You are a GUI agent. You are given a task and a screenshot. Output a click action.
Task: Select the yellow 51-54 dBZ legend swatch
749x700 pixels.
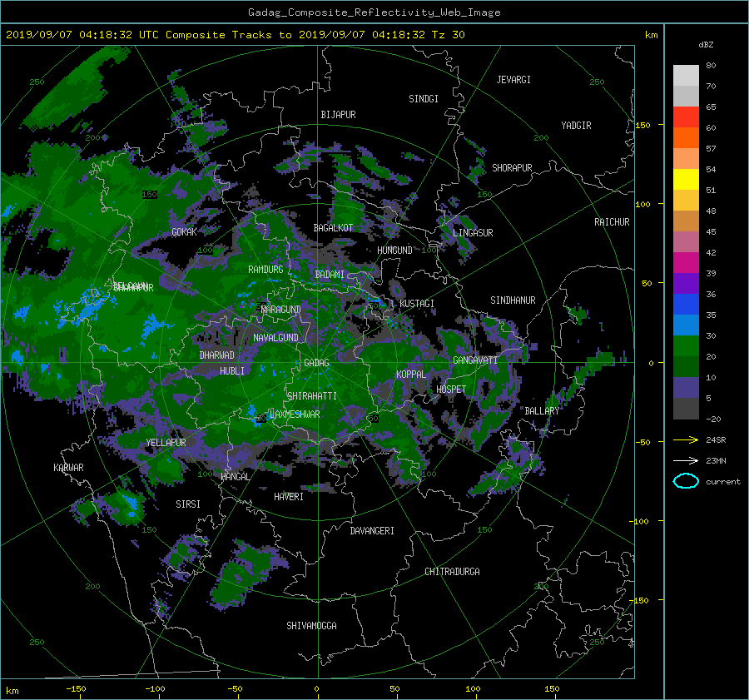[x=686, y=180]
